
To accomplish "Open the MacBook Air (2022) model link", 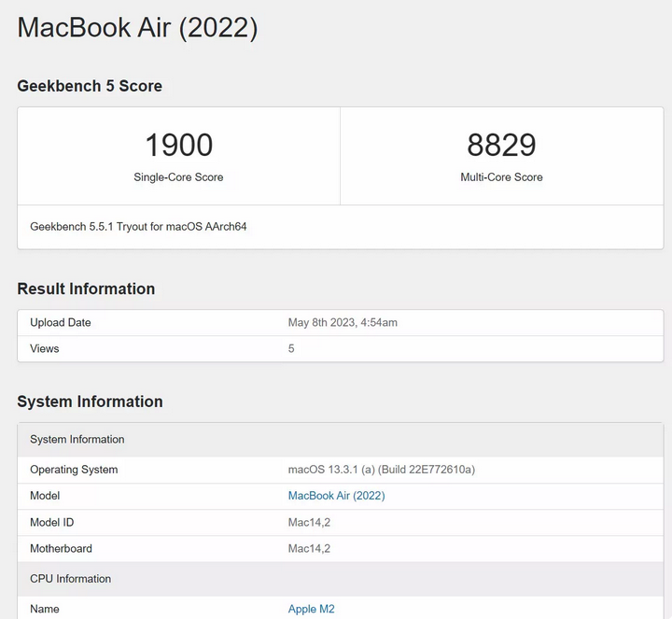I will pyautogui.click(x=336, y=496).
